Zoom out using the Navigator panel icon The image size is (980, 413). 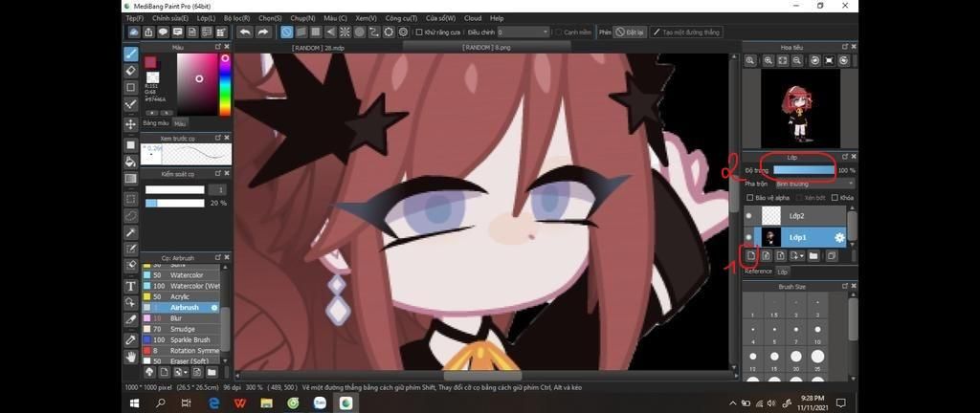pyautogui.click(x=797, y=60)
